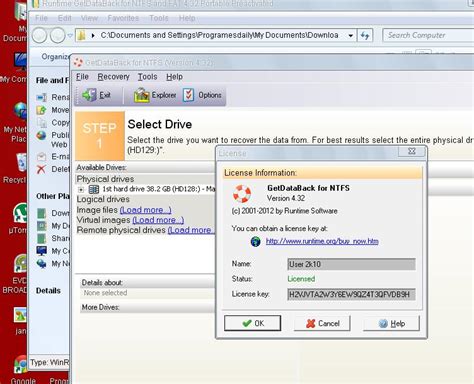Image resolution: width=474 pixels, height=384 pixels.
Task: Click the red Delete icon in sidebar
Action: click(41, 169)
